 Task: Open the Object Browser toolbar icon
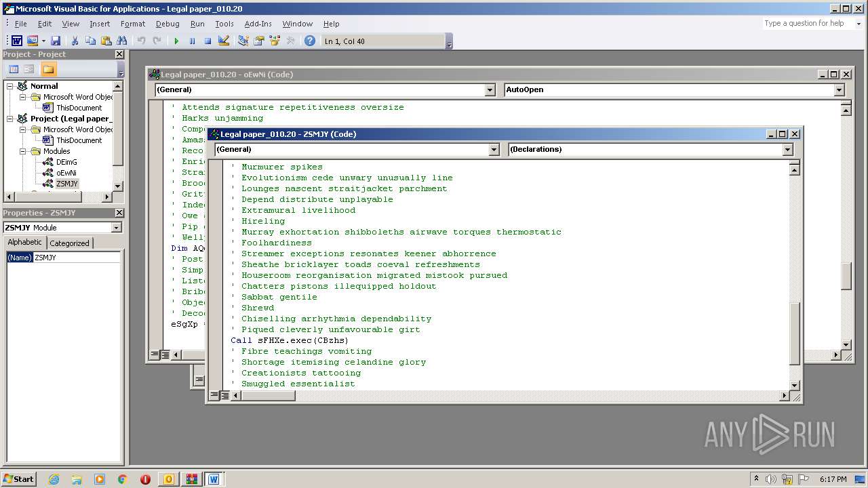click(275, 41)
